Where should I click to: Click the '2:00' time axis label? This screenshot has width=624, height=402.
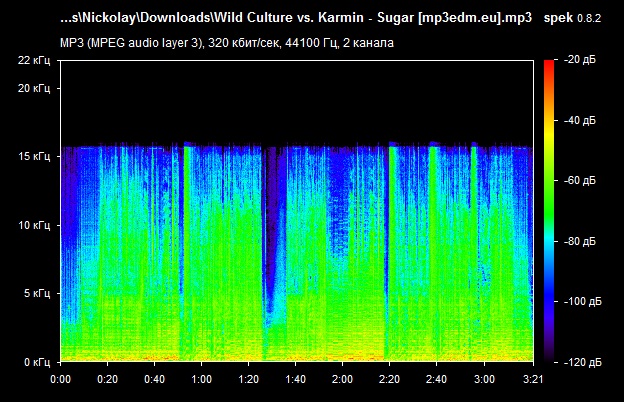pyautogui.click(x=342, y=379)
